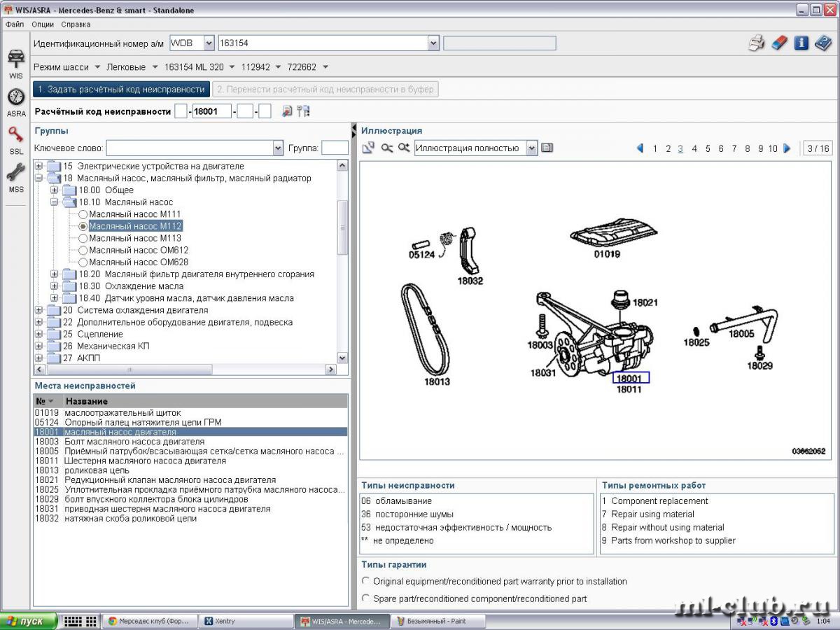Jump to illustration page 5

point(708,148)
